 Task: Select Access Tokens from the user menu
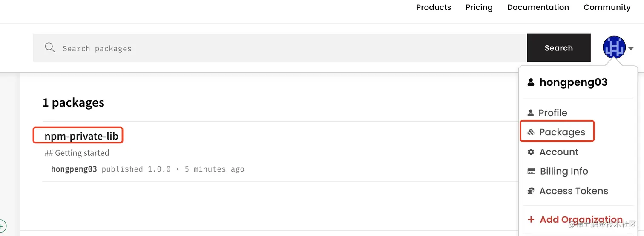[573, 191]
